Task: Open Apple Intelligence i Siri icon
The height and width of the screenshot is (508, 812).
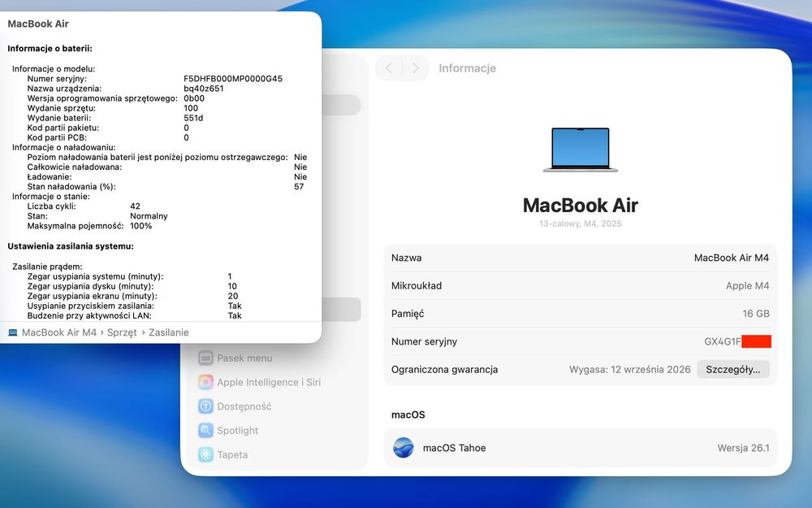Action: pos(205,382)
